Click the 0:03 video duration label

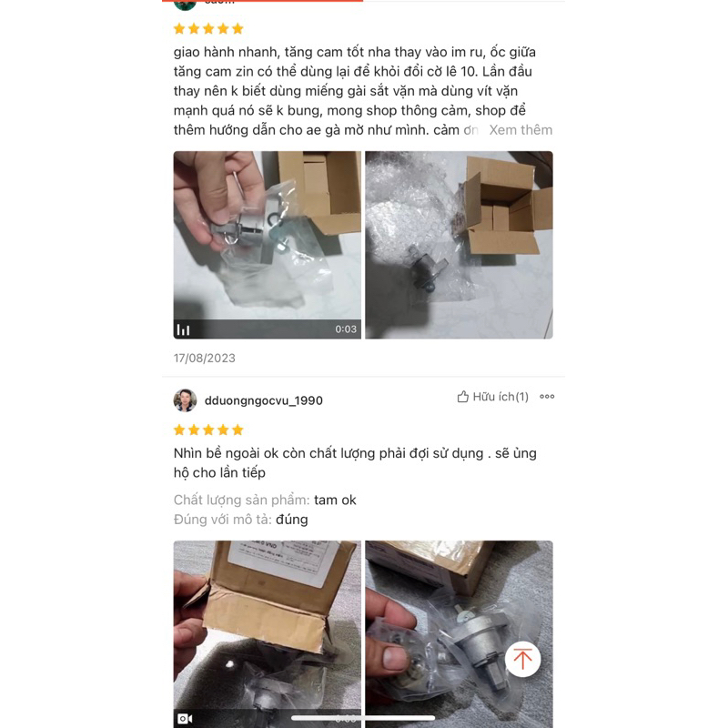[x=346, y=329]
